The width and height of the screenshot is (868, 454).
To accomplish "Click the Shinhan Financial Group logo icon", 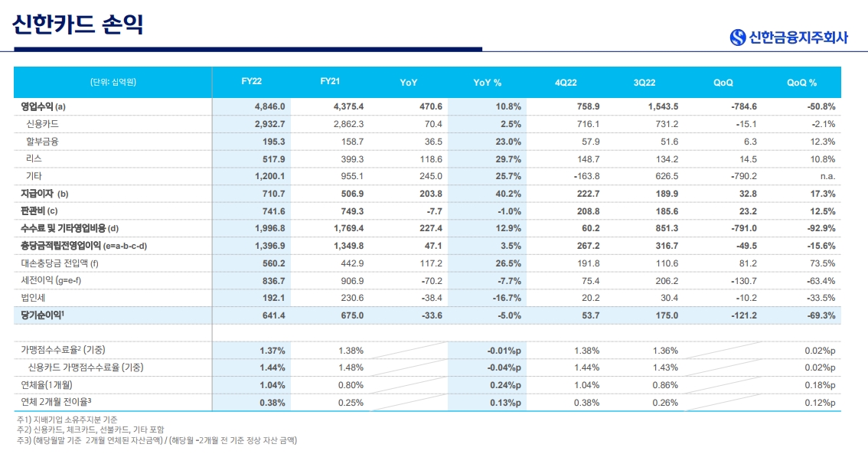I will [738, 38].
